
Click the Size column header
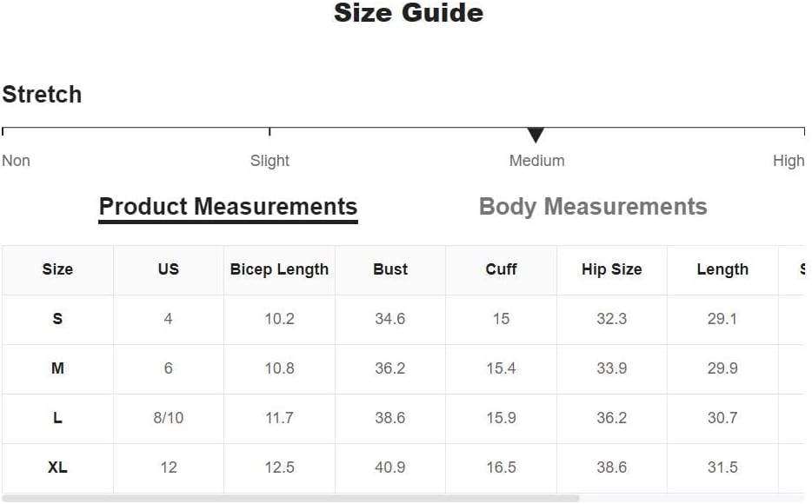tap(57, 269)
